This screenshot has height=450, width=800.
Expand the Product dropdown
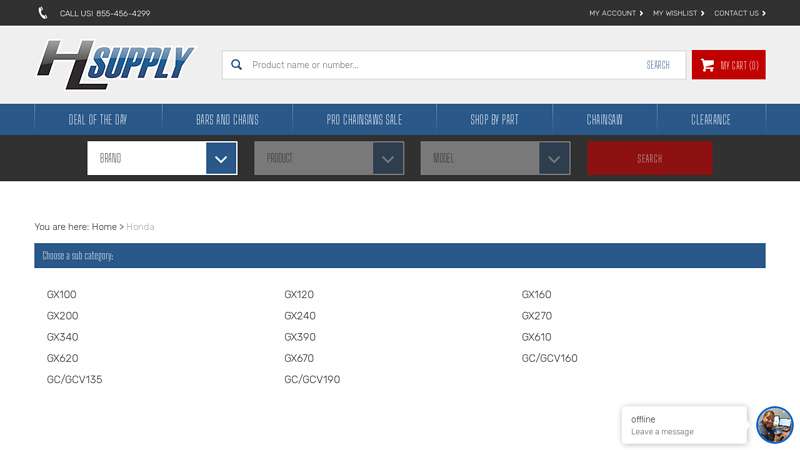(329, 158)
